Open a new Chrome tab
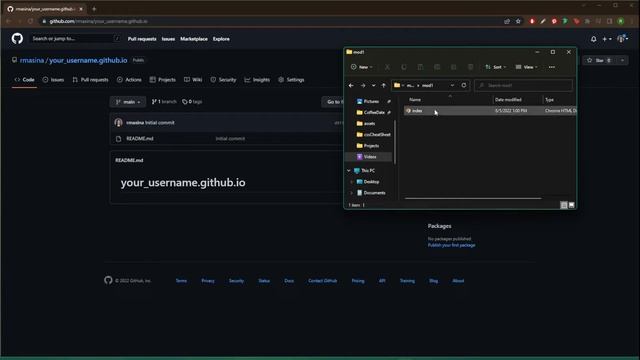The height and width of the screenshot is (360, 640). pyautogui.click(x=94, y=9)
